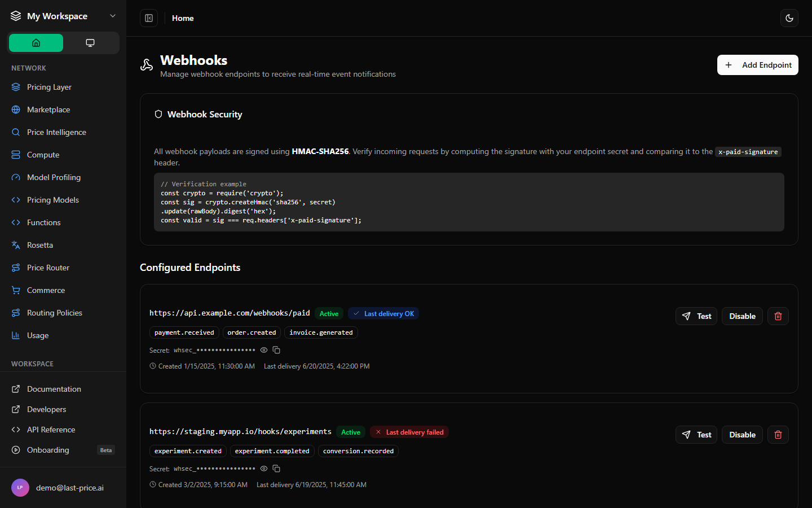Click the invoice.generated event tag
812x508 pixels.
(321, 332)
